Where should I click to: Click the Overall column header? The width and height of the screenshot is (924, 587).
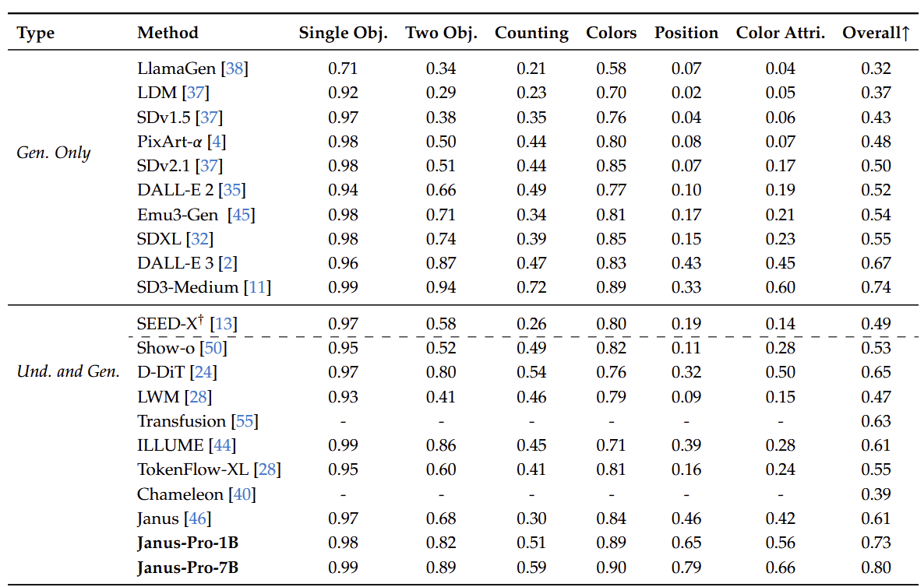click(876, 33)
